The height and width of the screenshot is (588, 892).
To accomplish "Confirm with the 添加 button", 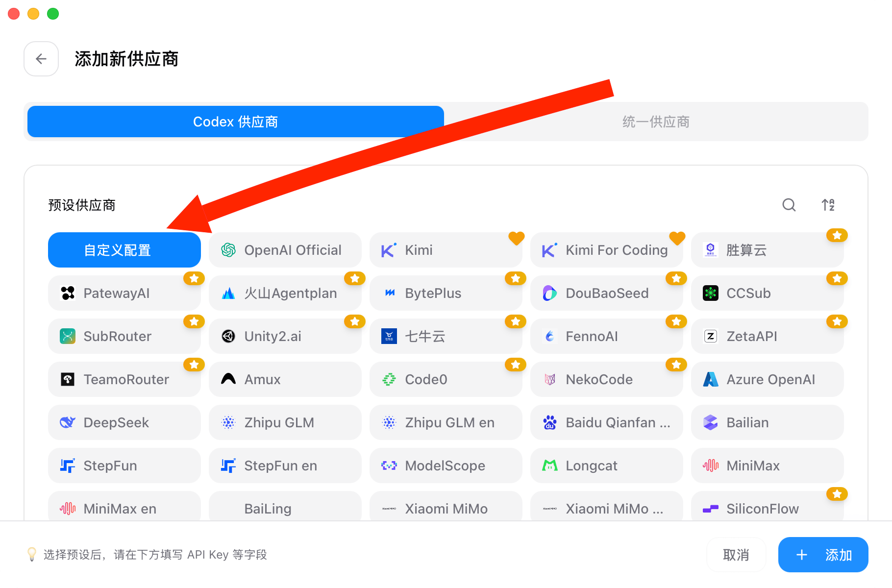I will click(823, 555).
